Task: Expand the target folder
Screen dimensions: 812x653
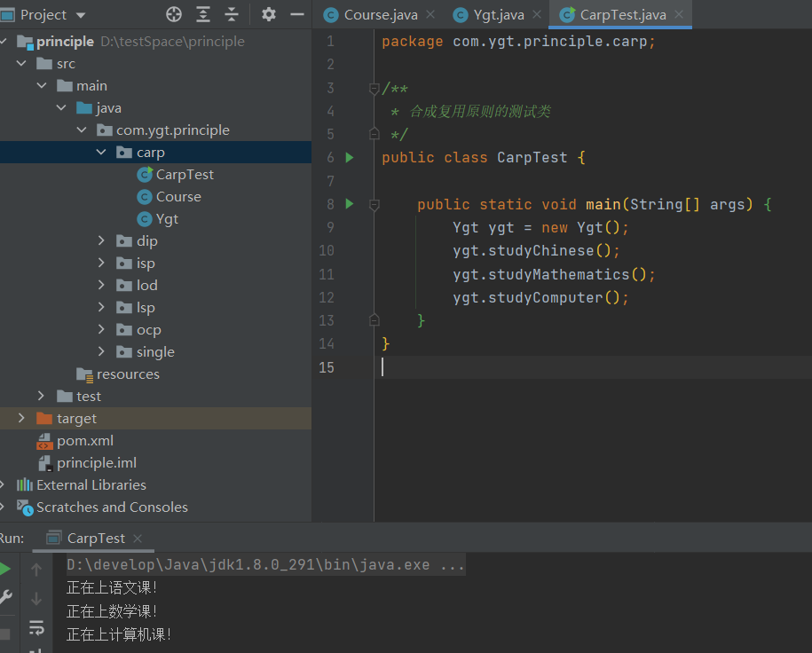Action: (x=21, y=418)
